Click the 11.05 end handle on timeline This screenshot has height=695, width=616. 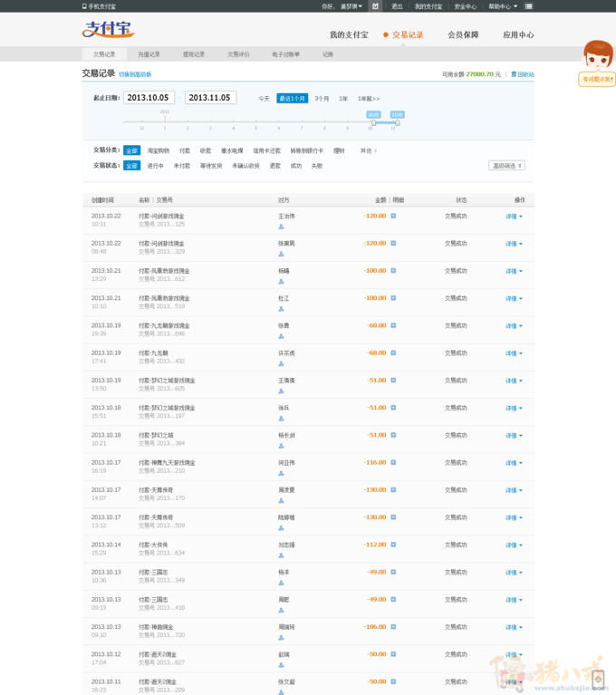pos(397,122)
